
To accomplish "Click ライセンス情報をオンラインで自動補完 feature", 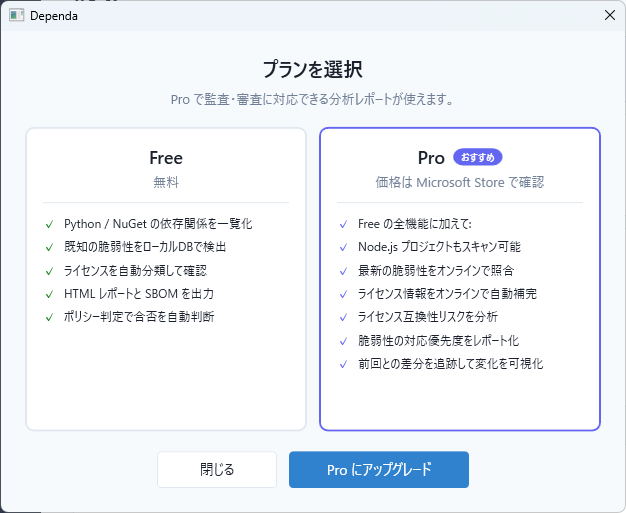I will (x=447, y=294).
